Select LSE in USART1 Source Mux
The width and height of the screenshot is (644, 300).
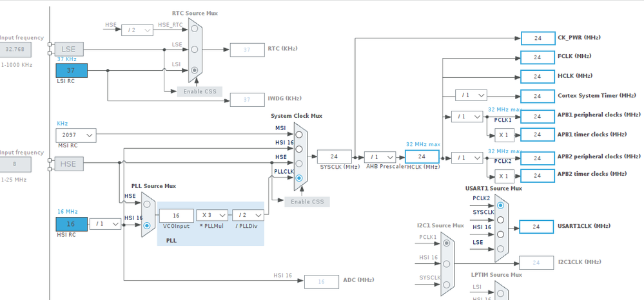(500, 248)
